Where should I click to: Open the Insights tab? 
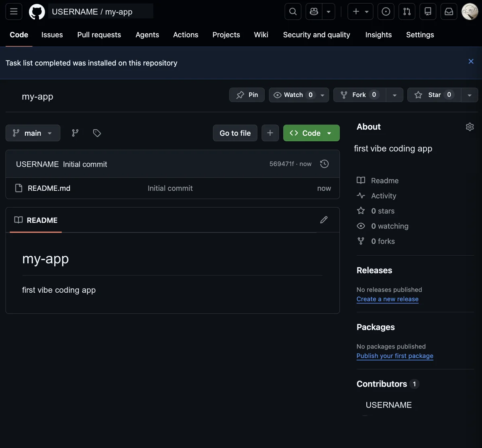tap(378, 35)
